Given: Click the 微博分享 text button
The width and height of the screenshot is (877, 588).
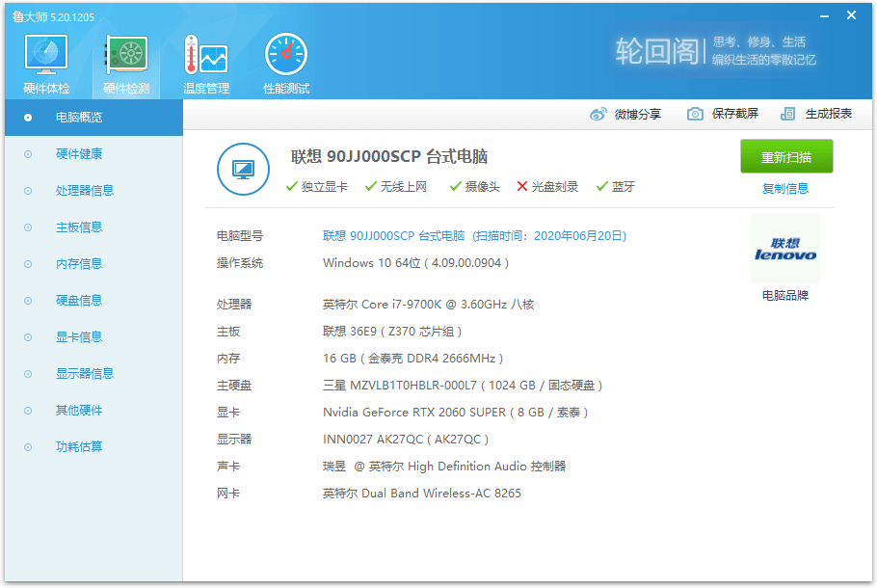Looking at the screenshot, I should 638,114.
